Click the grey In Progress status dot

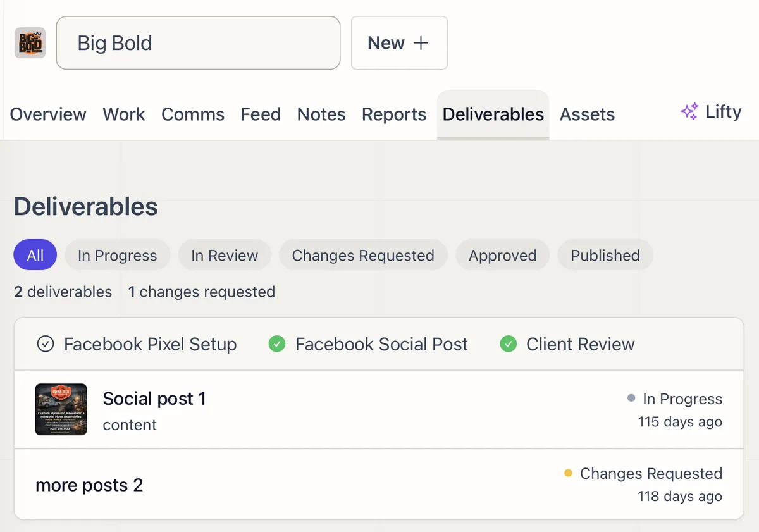pyautogui.click(x=631, y=399)
